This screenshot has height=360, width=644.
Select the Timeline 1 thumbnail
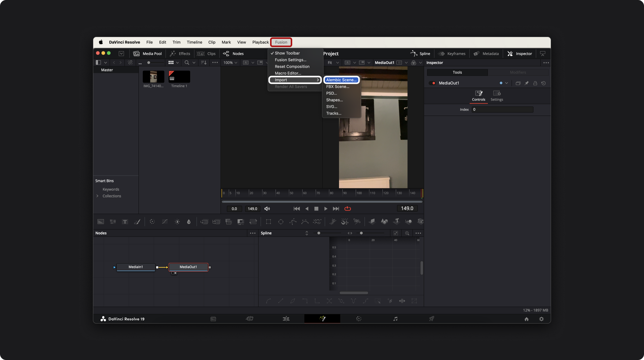(x=179, y=77)
